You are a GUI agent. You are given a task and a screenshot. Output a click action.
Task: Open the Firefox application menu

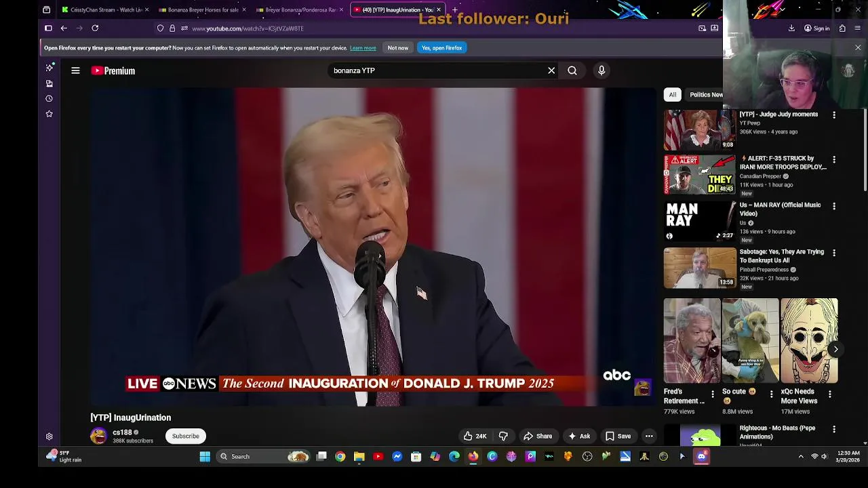pyautogui.click(x=858, y=28)
